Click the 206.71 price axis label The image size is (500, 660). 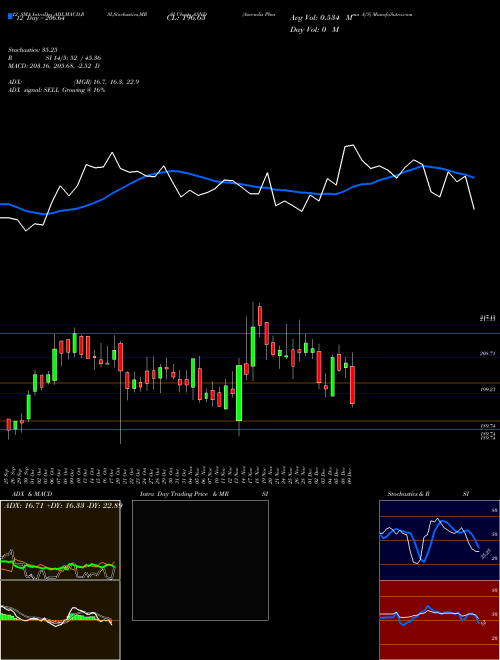[487, 354]
